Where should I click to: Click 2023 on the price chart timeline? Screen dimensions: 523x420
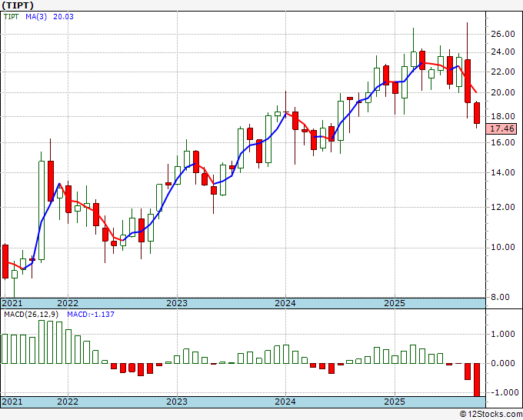click(177, 303)
